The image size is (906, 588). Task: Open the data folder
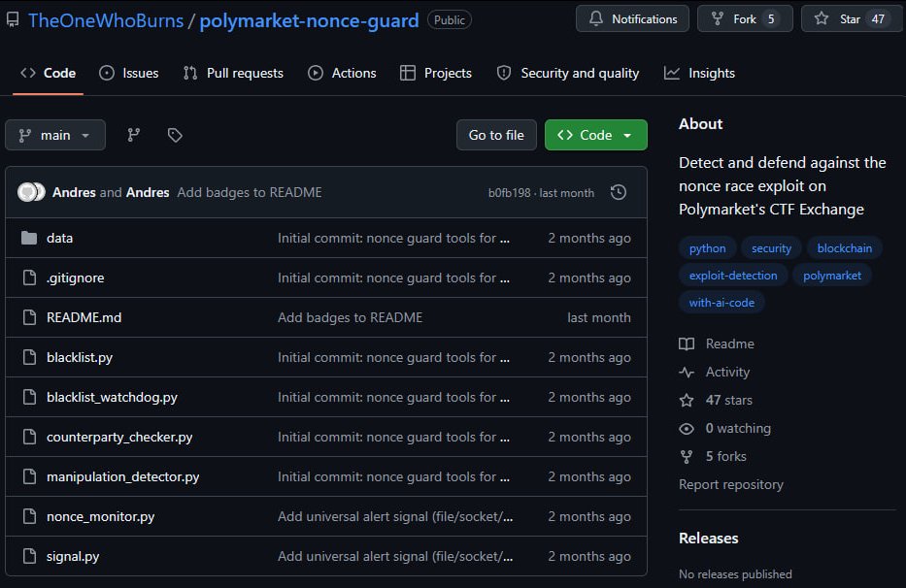[x=59, y=238]
